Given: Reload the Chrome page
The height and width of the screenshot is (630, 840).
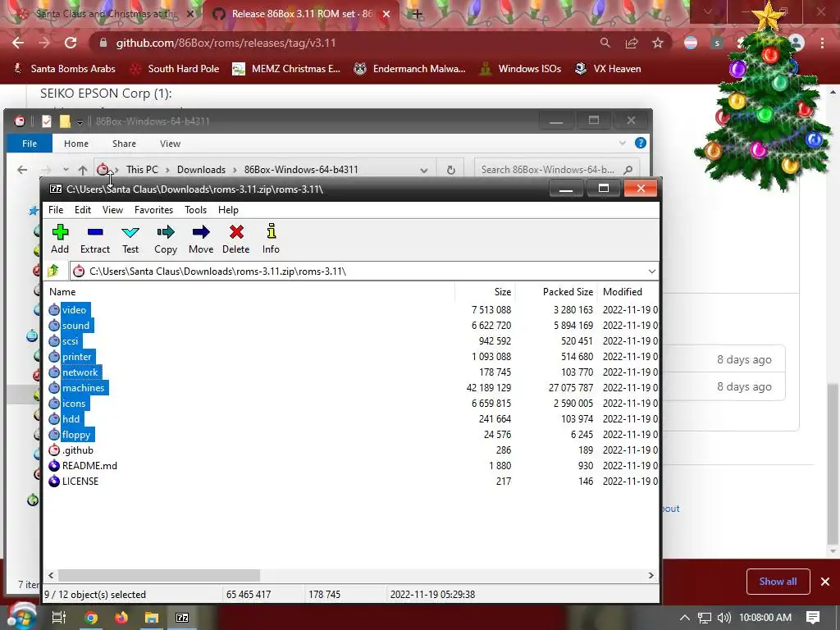Looking at the screenshot, I should tap(71, 43).
